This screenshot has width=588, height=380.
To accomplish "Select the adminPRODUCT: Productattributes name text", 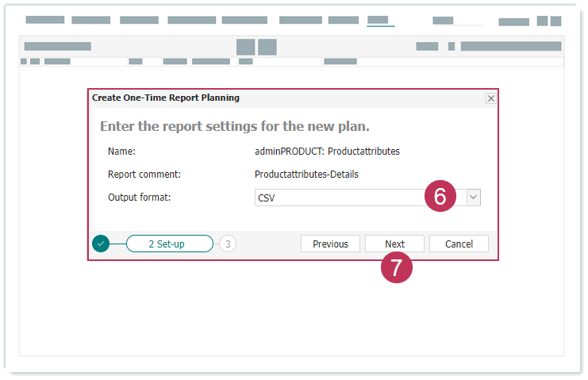I will [x=327, y=151].
